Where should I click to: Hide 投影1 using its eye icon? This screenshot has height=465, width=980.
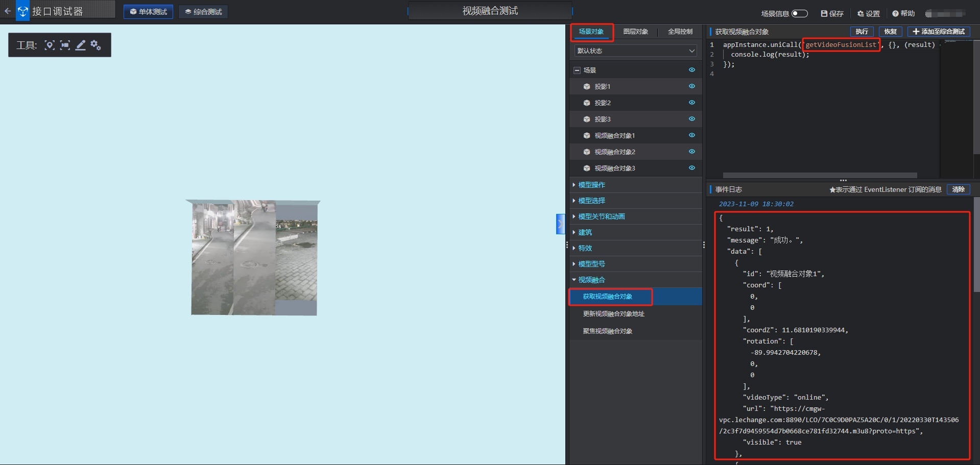691,86
